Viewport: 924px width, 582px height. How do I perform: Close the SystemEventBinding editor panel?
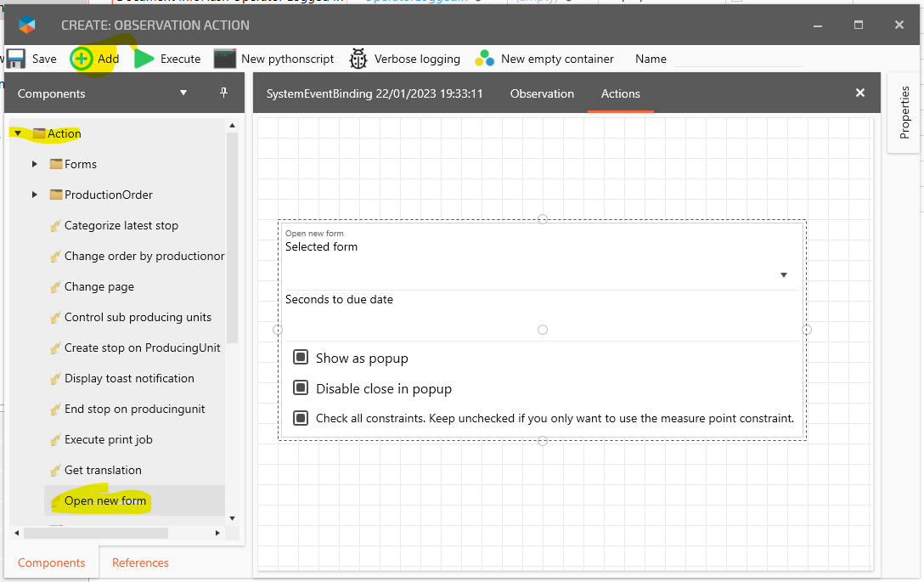pos(859,93)
